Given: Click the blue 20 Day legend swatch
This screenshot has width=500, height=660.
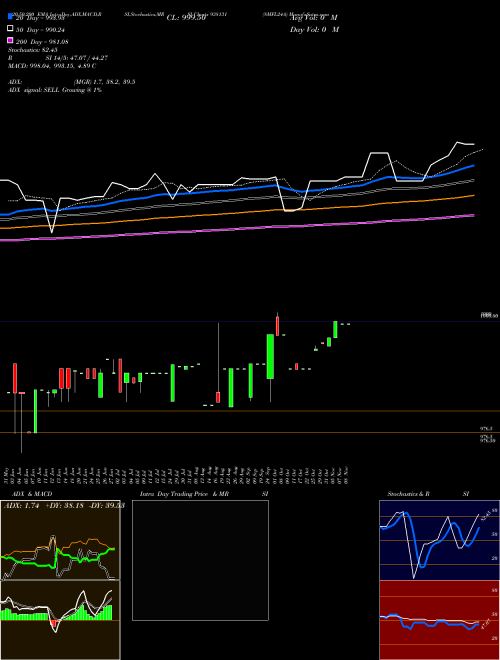Looking at the screenshot, I should point(10,17).
